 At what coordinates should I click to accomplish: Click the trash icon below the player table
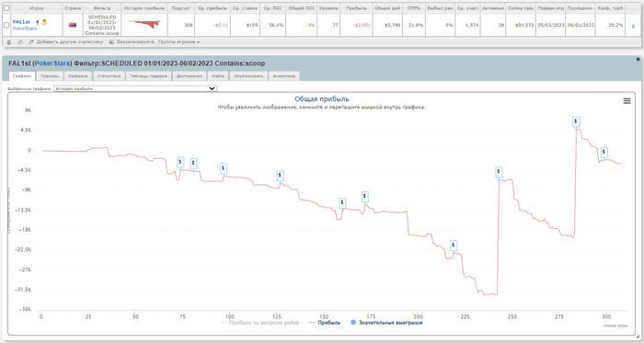[9, 42]
